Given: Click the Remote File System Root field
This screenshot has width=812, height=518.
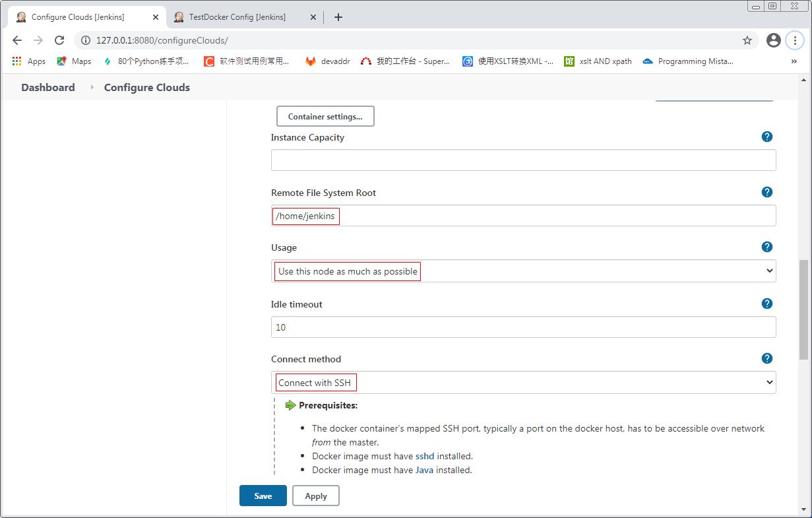Looking at the screenshot, I should pyautogui.click(x=523, y=215).
